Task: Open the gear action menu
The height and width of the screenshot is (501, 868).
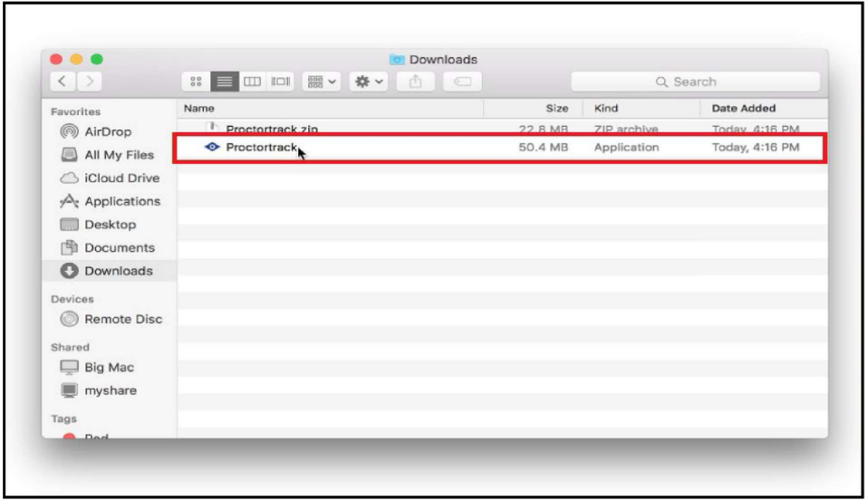Action: (369, 82)
